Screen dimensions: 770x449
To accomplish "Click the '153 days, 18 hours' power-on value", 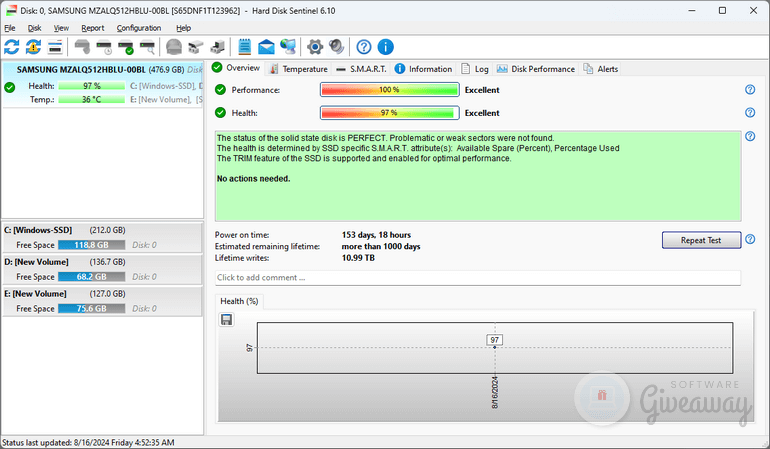I will pyautogui.click(x=376, y=235).
